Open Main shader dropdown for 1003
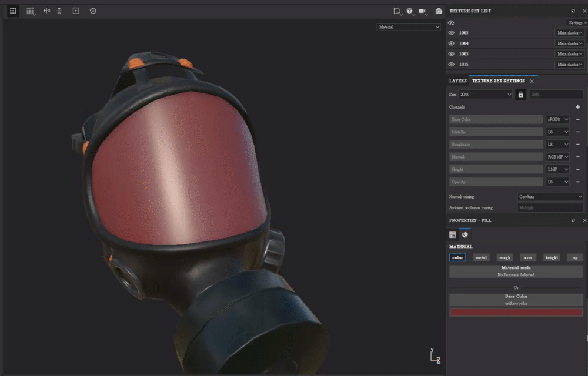The height and width of the screenshot is (376, 588). click(x=569, y=33)
